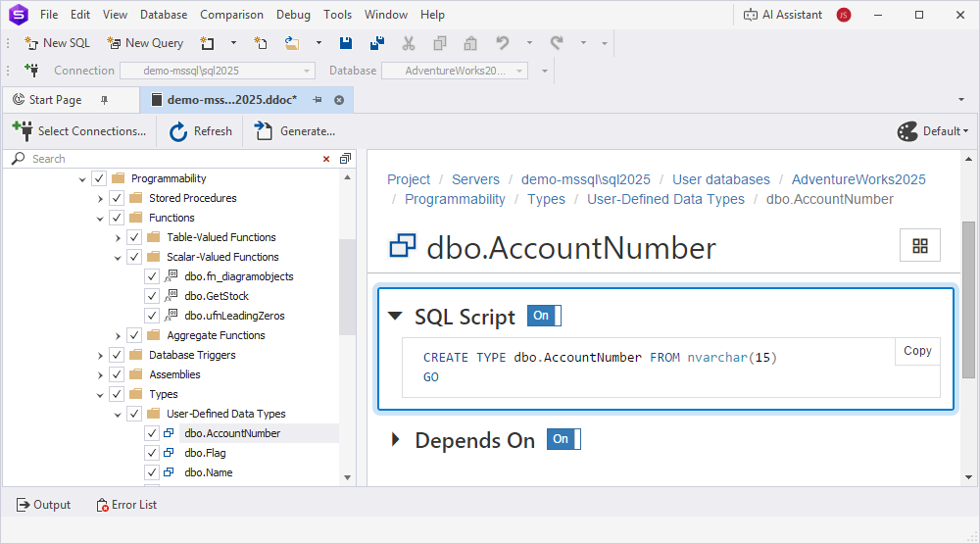Viewport: 980px width, 544px height.
Task: Click the Save All icon
Action: (377, 43)
